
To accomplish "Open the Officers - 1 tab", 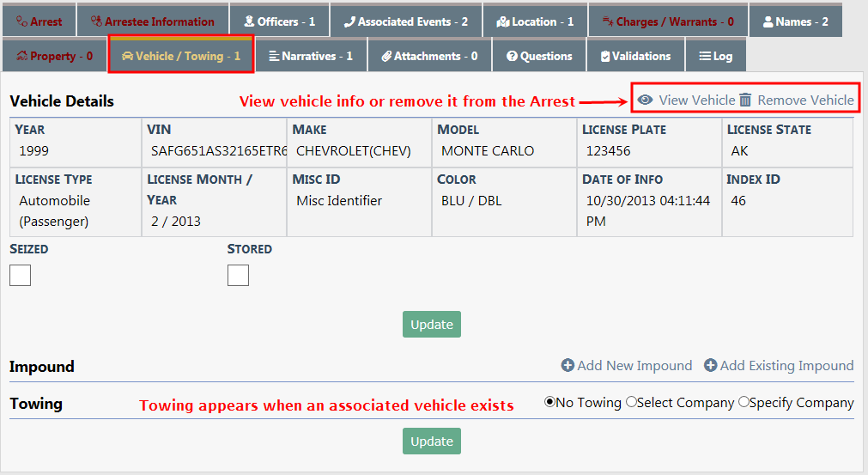I will (x=279, y=21).
